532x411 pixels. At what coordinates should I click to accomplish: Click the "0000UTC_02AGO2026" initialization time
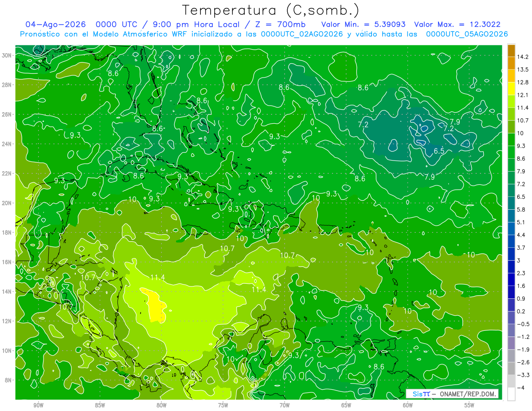pyautogui.click(x=302, y=34)
